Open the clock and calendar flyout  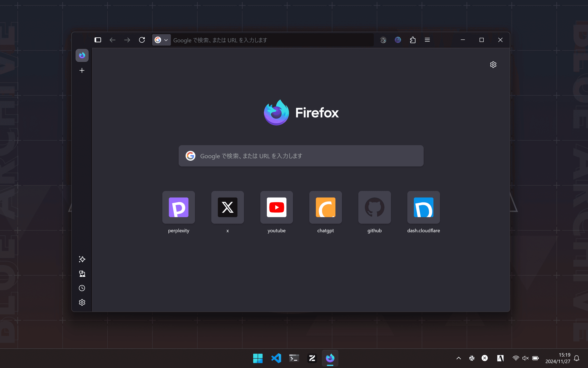(x=558, y=358)
